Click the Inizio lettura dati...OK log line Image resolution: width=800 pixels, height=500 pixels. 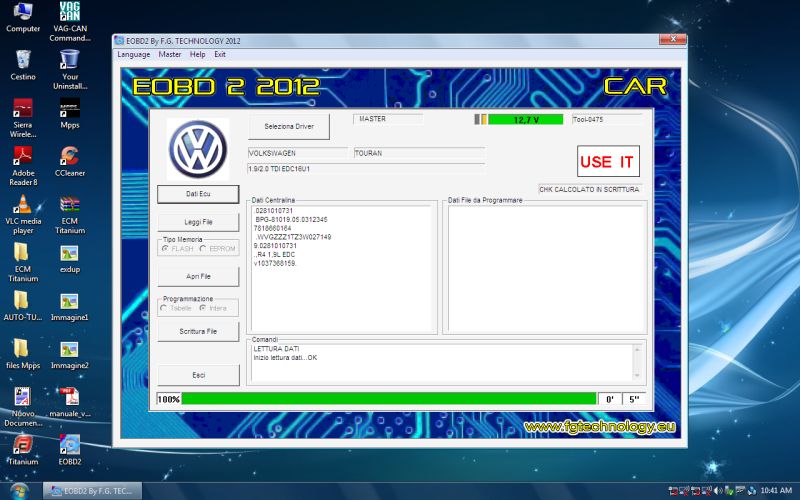(285, 358)
